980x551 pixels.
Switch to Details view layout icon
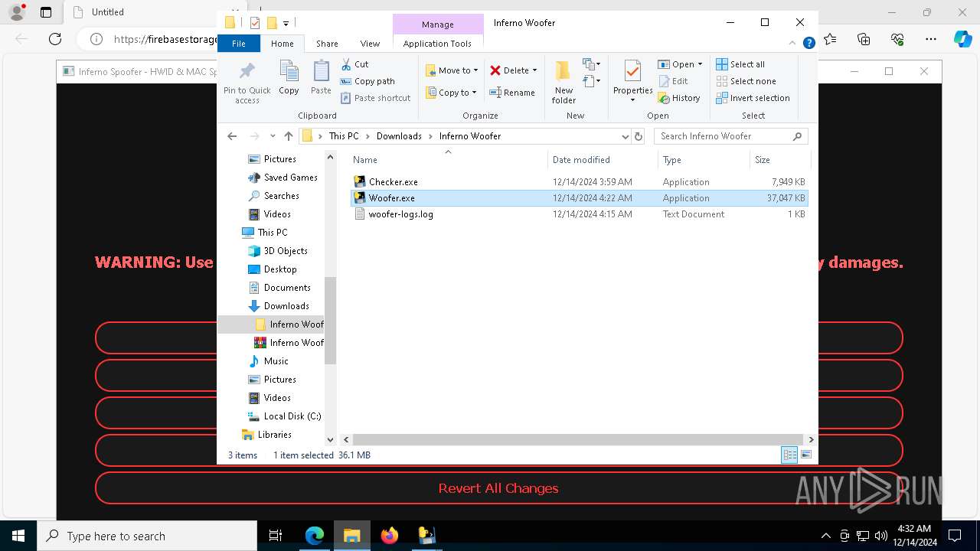(x=789, y=455)
